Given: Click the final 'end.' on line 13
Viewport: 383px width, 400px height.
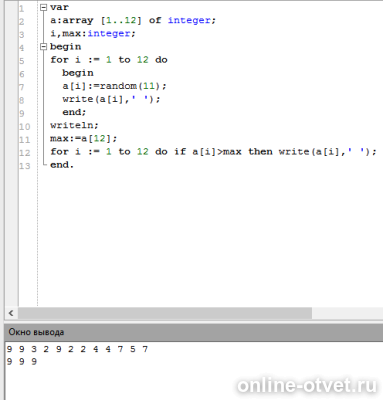Looking at the screenshot, I should [x=62, y=165].
